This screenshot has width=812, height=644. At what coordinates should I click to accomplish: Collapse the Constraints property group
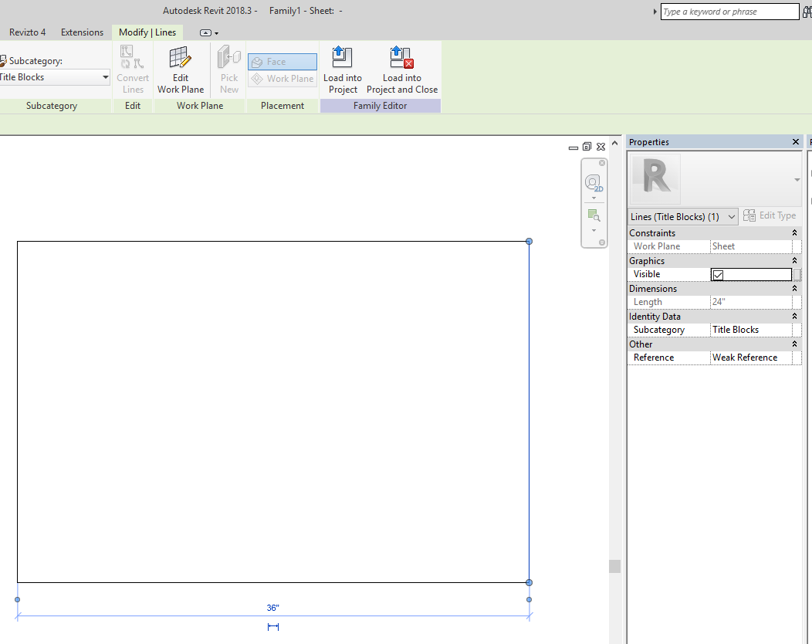(794, 233)
